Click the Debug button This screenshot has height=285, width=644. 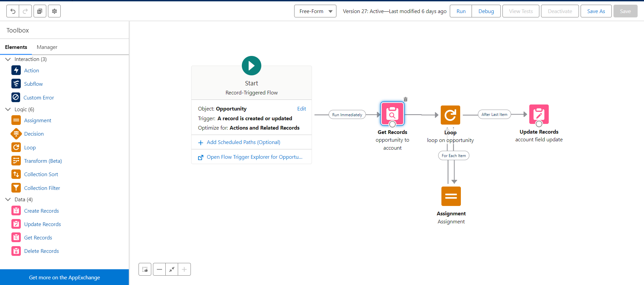tap(486, 11)
